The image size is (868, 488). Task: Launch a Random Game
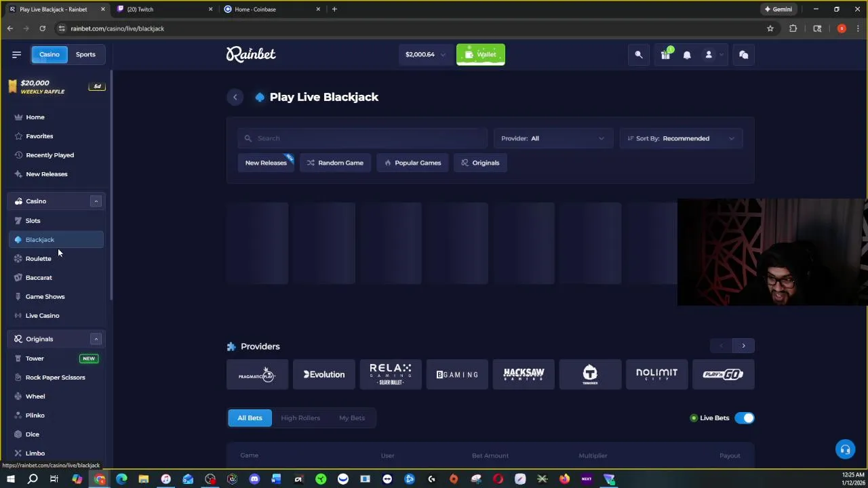(335, 163)
